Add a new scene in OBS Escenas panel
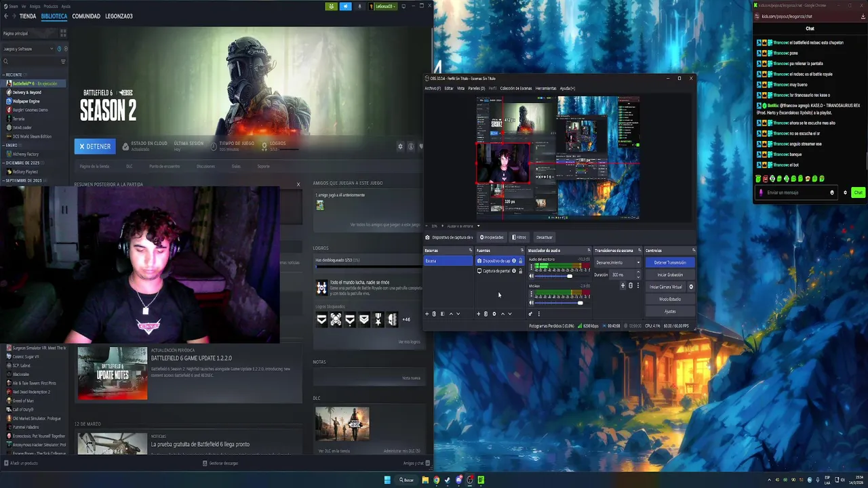868x488 pixels. pos(427,314)
